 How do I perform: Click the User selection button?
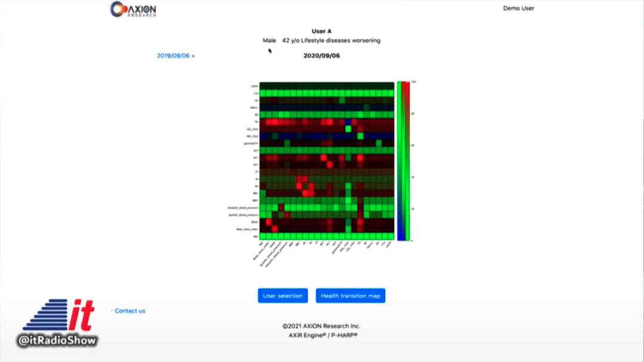(x=283, y=296)
